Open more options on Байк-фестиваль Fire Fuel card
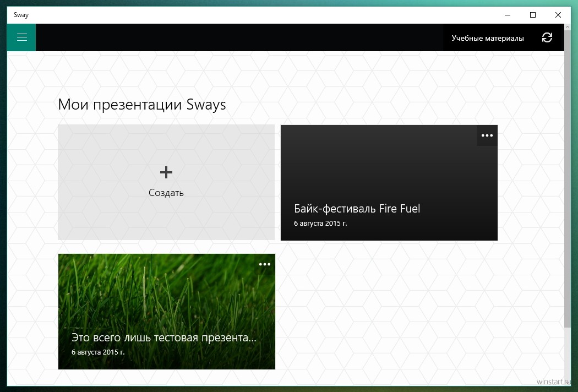The width and height of the screenshot is (578, 392). coord(487,135)
